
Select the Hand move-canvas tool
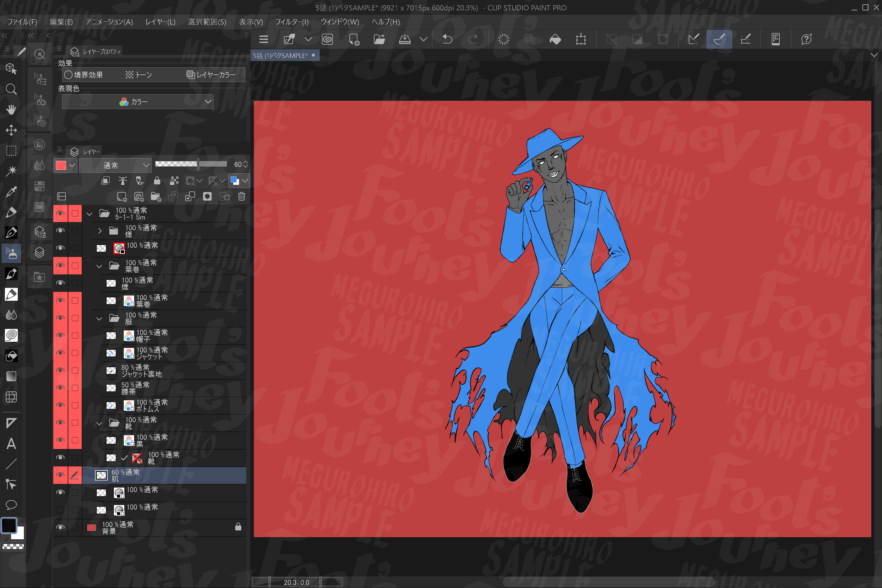point(11,110)
